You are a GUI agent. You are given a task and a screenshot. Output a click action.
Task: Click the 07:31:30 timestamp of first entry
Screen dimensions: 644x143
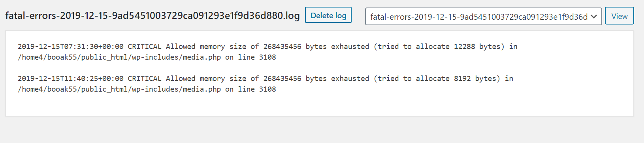[71, 47]
